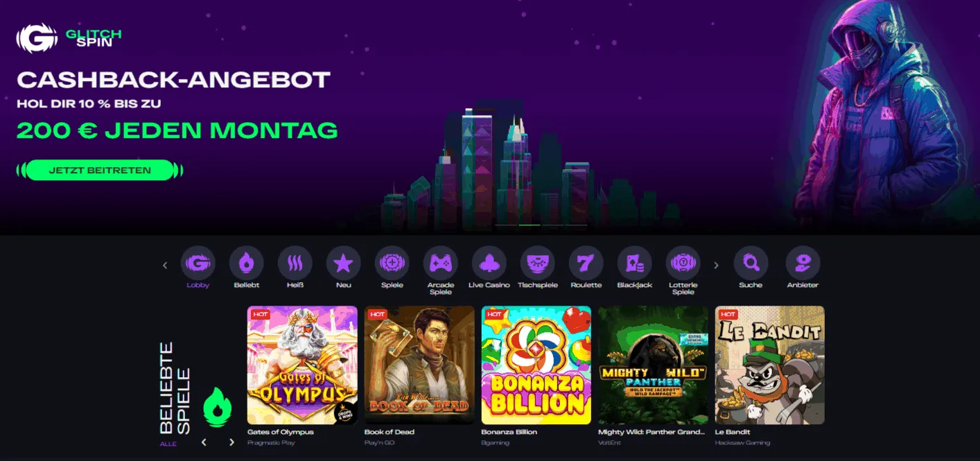Screen dimensions: 980x461
Task: Select the Beliebt flame icon
Action: [x=247, y=263]
